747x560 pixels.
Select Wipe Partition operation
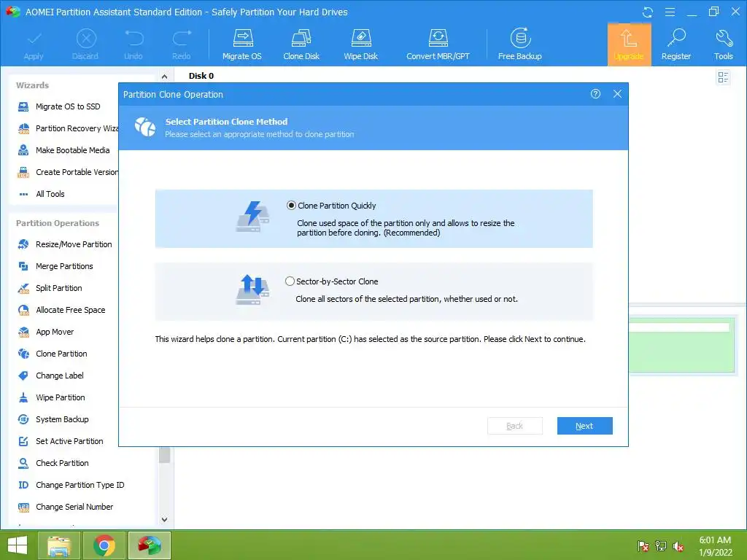click(x=52, y=397)
